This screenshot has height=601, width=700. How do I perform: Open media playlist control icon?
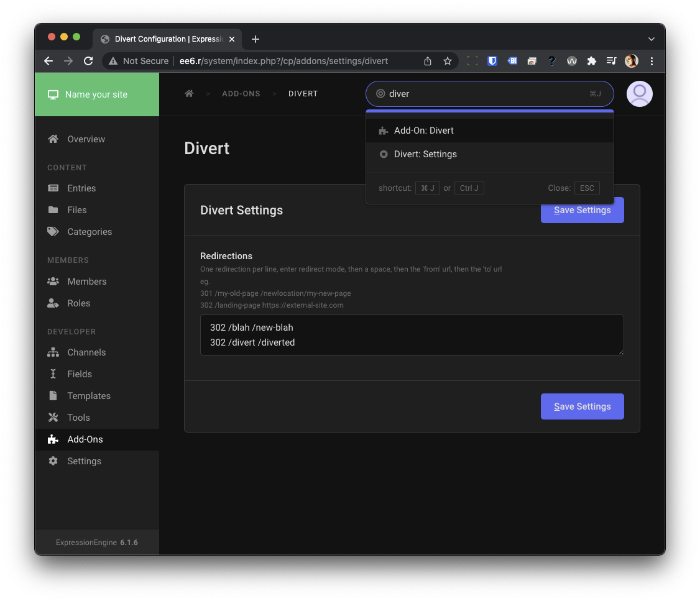611,61
